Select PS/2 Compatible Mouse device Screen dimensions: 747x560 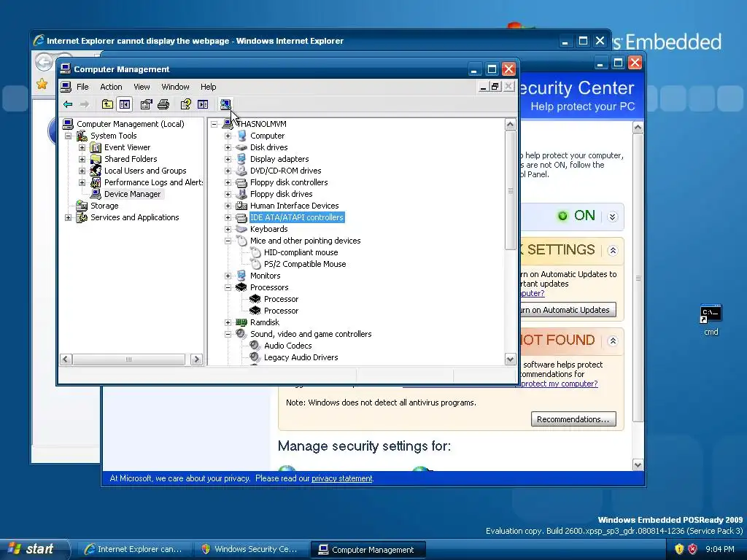coord(305,264)
